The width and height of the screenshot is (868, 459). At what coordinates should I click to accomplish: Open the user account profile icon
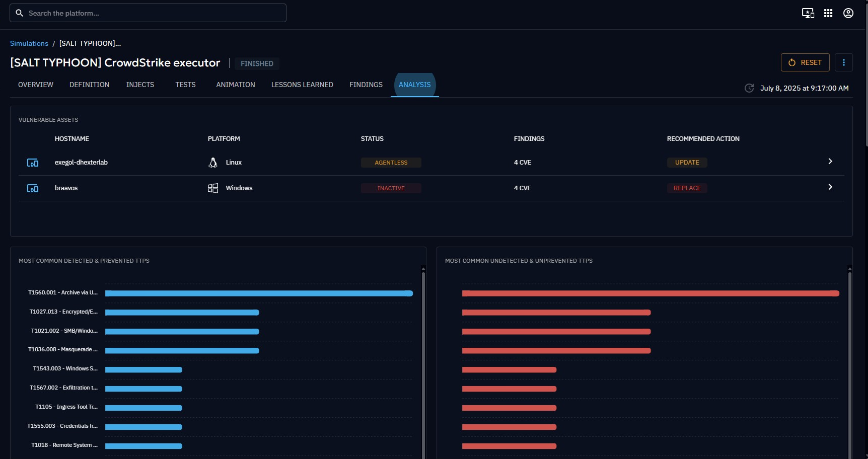pyautogui.click(x=848, y=13)
